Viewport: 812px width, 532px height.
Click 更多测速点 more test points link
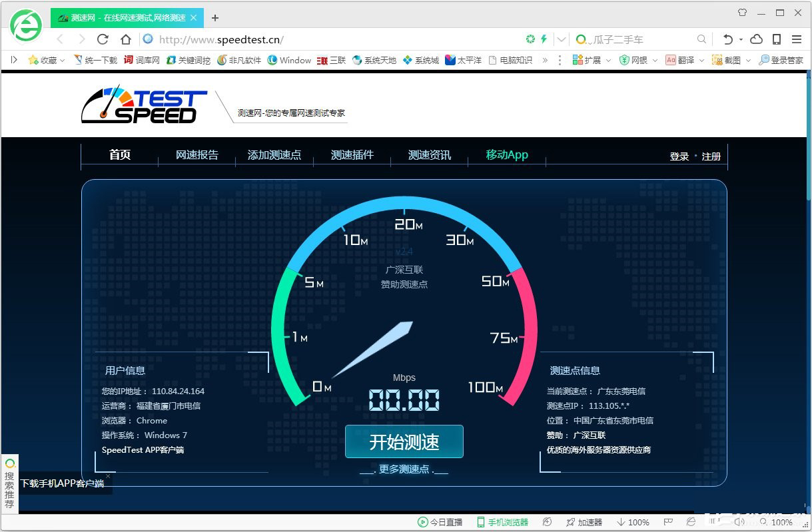tap(404, 469)
